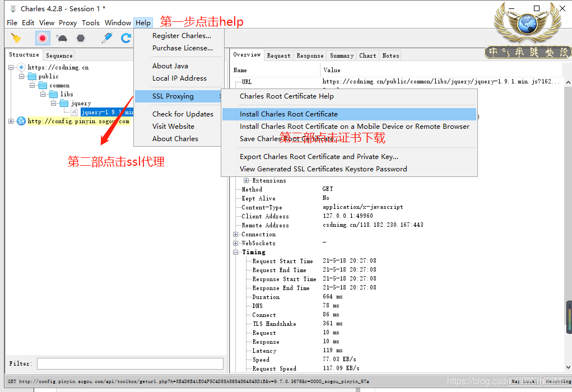572x392 pixels.
Task: Install certificate on Mobile Device or Remote Browser
Action: (x=349, y=126)
